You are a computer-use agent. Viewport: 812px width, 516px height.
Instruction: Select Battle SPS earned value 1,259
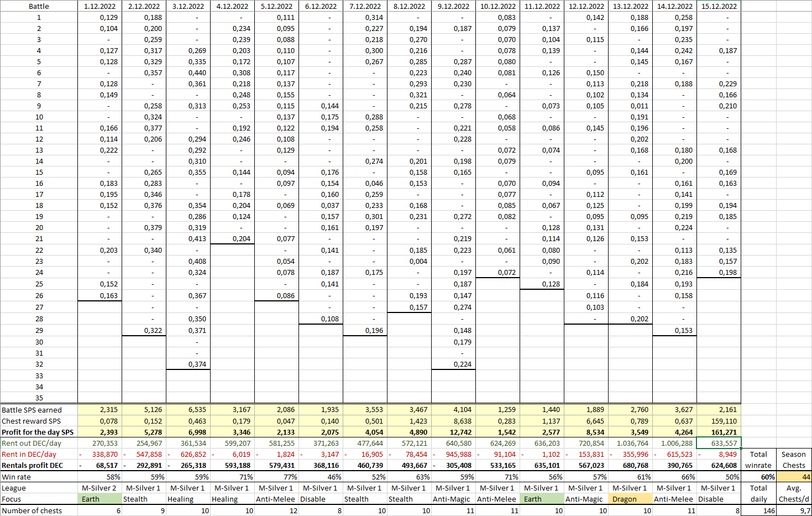(497, 410)
